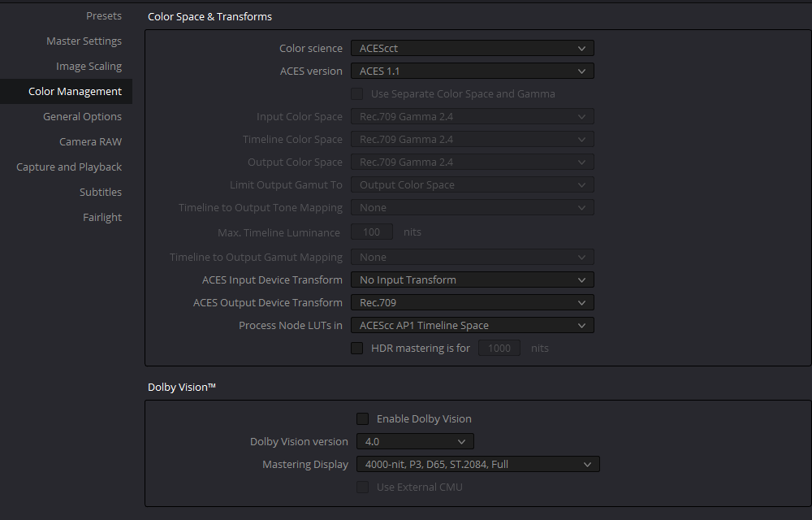This screenshot has width=812, height=520.
Task: Show Camera RAW settings
Action: point(90,141)
